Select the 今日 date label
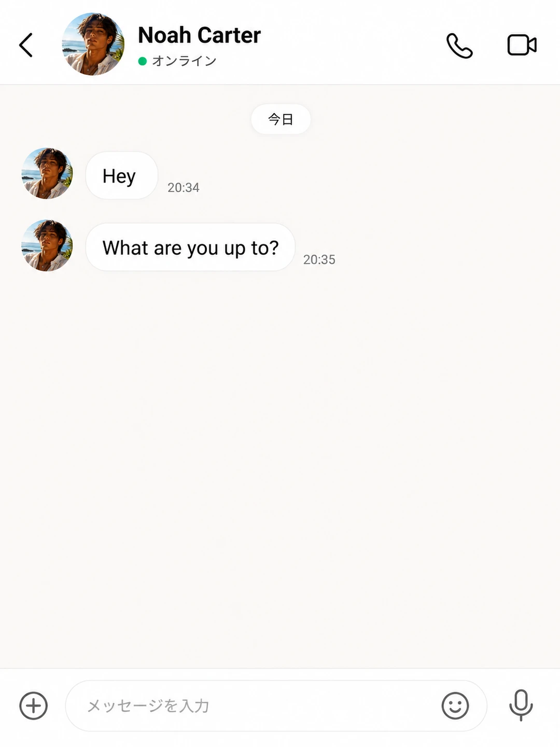Viewport: 560px width, 747px height. click(281, 119)
